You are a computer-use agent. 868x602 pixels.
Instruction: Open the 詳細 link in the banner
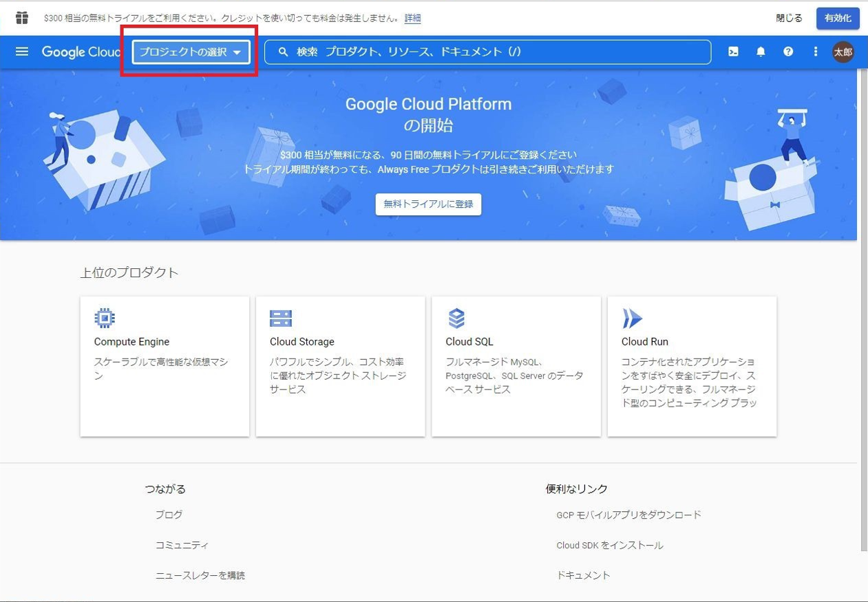(413, 19)
